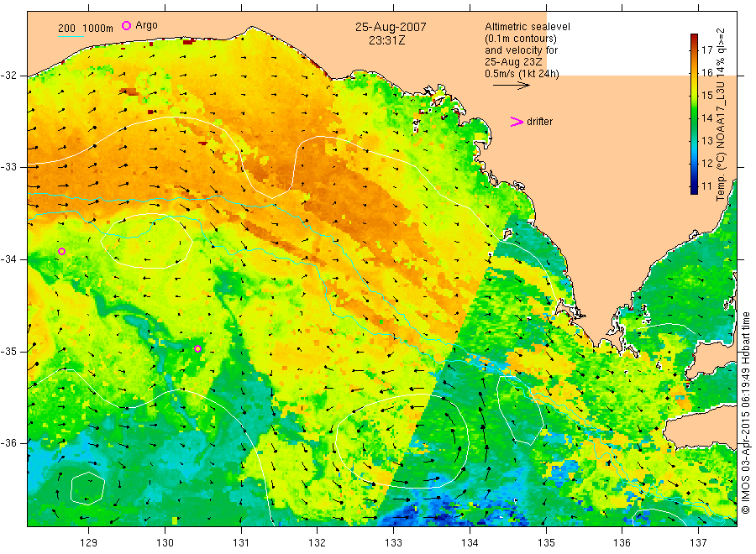Click the longitude 133 axis label
The height and width of the screenshot is (554, 756).
point(393,543)
